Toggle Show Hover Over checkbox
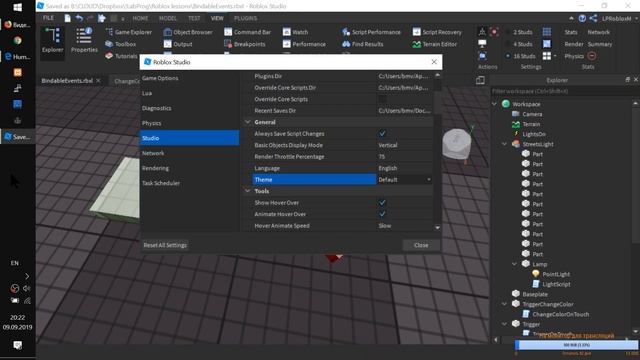Screen dimensions: 640x360 [x=382, y=202]
